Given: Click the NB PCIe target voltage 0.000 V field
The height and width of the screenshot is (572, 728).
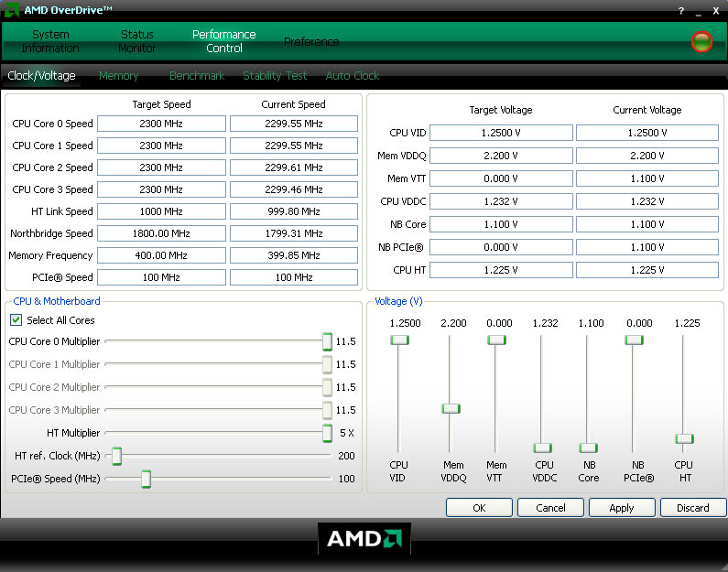Looking at the screenshot, I should (501, 247).
